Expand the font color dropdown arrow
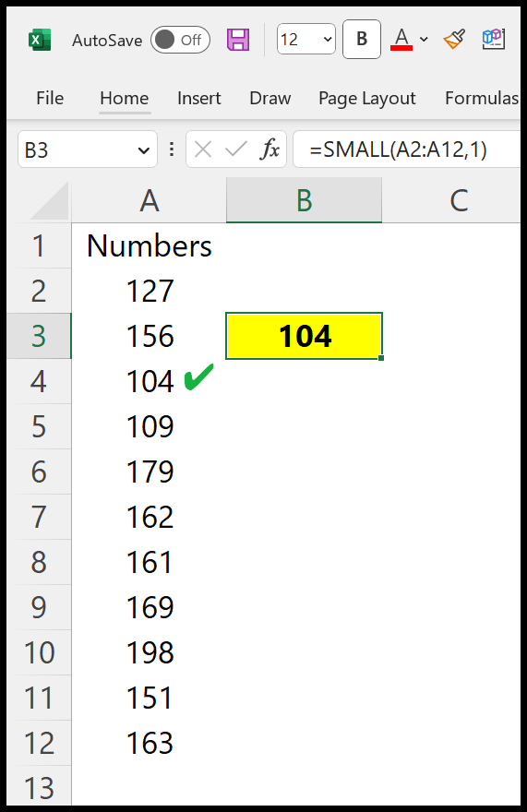This screenshot has height=812, width=527. (424, 40)
